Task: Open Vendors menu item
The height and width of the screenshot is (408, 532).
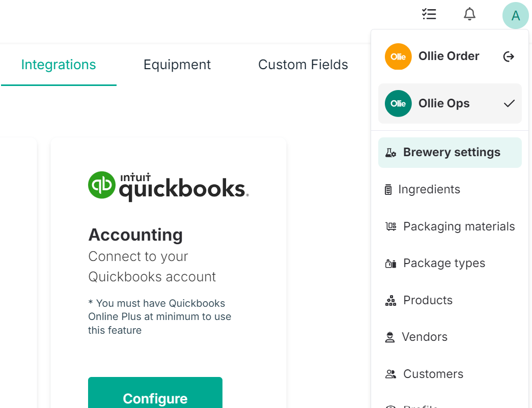Action: [x=450, y=337]
